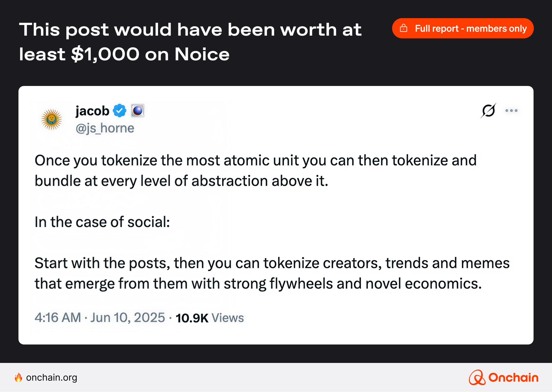The image size is (552, 392).
Task: Click the blue verified checkmark badge
Action: coord(120,111)
